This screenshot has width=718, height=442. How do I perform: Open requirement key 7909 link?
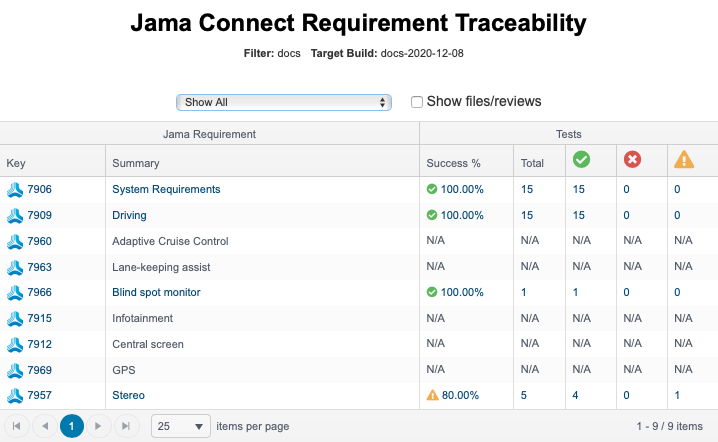point(39,215)
